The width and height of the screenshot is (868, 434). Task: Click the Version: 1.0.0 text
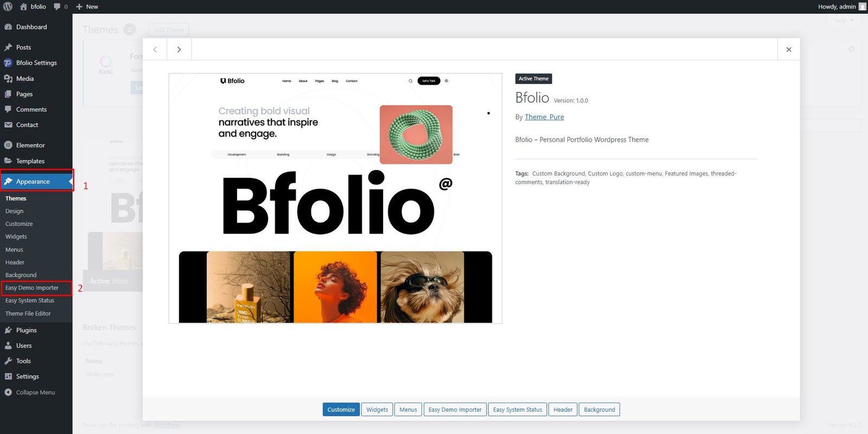tap(571, 100)
